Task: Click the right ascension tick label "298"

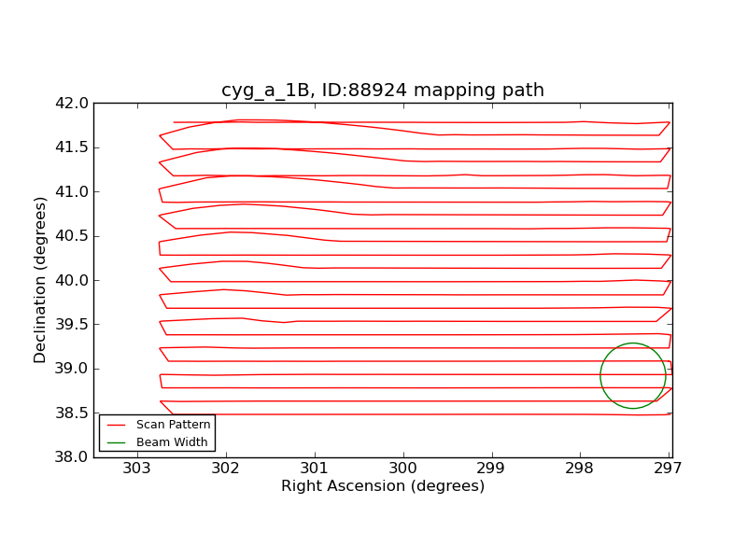Action: 580,469
